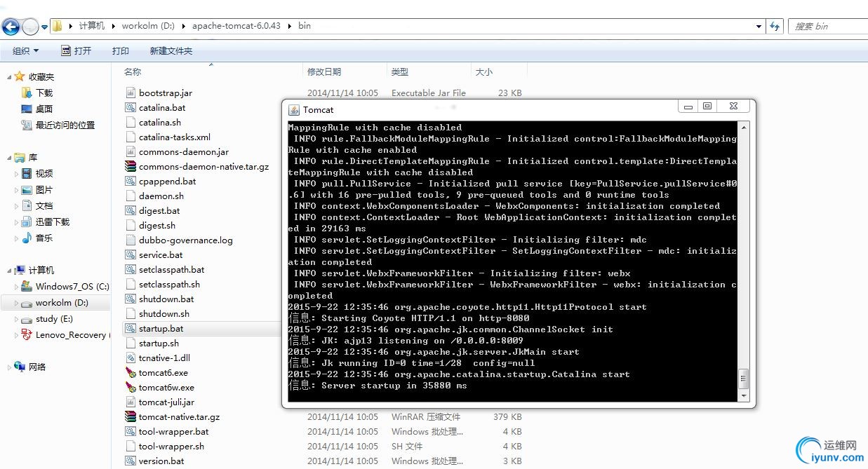Viewport: 868px width, 469px height.
Task: Focus the 搜索 bin search field
Action: coord(828,26)
